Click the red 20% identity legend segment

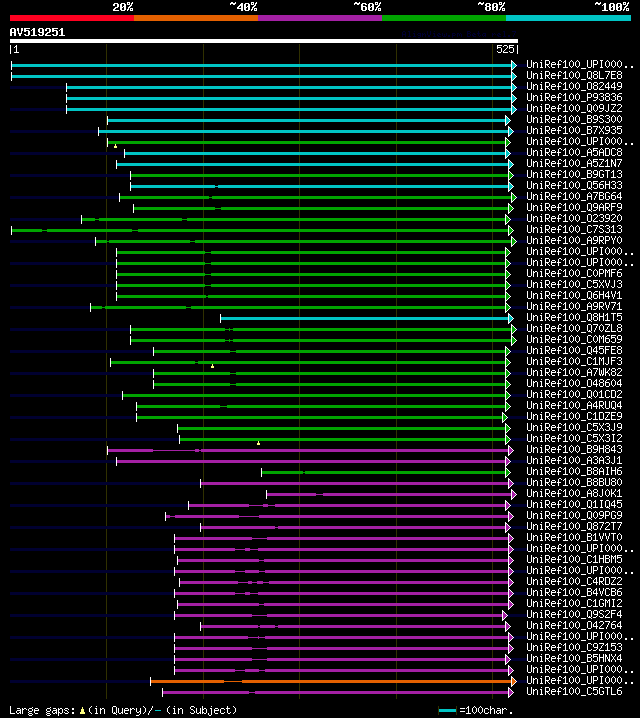[72, 18]
